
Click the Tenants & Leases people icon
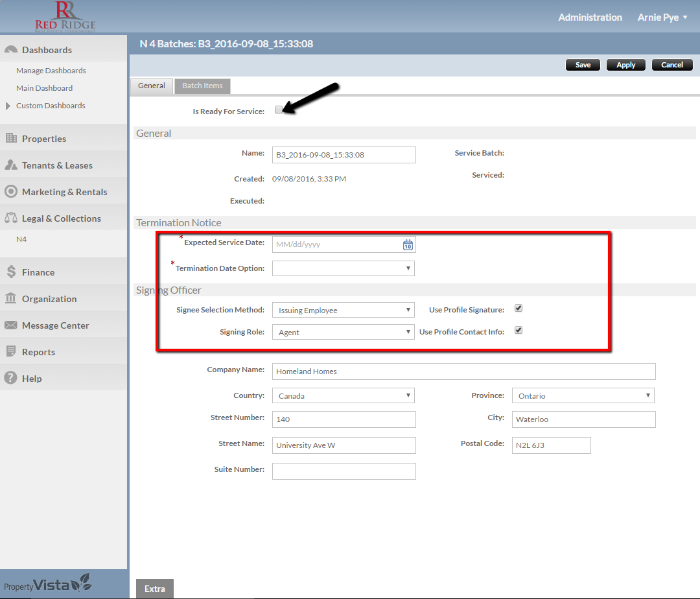click(x=10, y=165)
